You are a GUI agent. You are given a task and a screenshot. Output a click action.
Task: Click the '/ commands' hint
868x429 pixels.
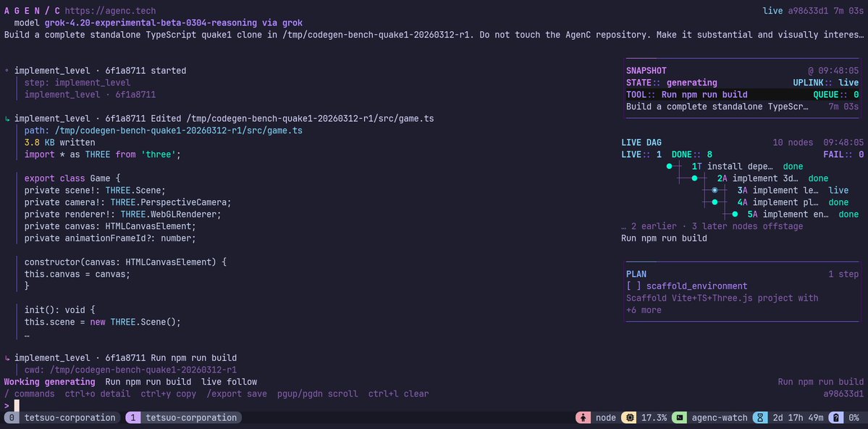tap(30, 394)
